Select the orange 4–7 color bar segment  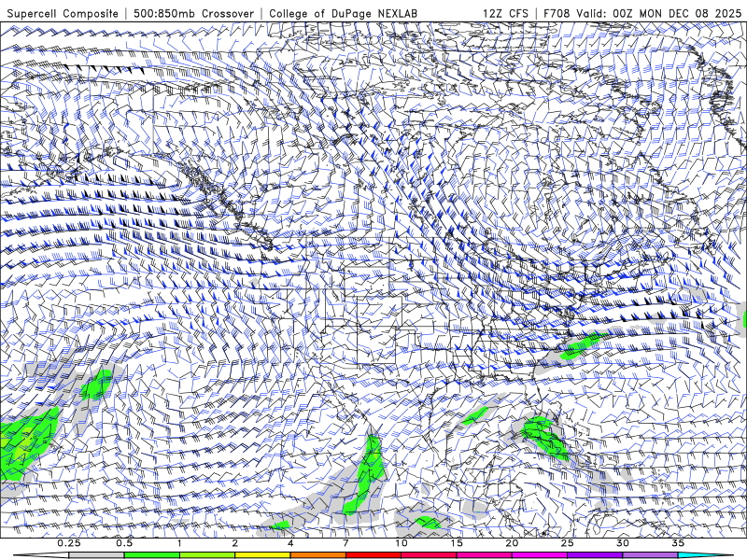click(x=317, y=555)
